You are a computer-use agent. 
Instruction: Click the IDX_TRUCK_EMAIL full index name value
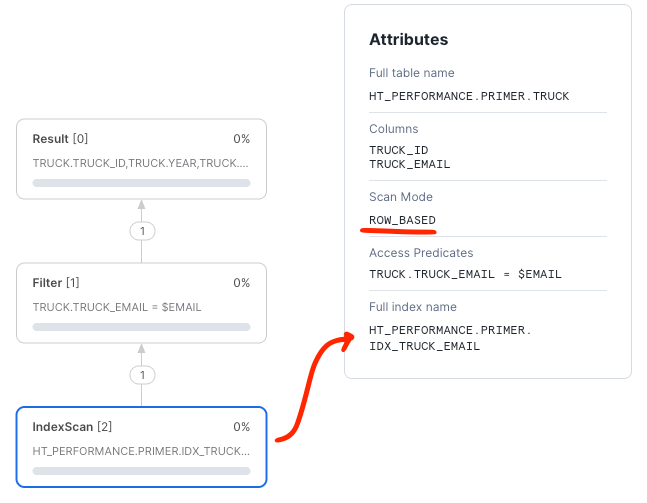[424, 346]
